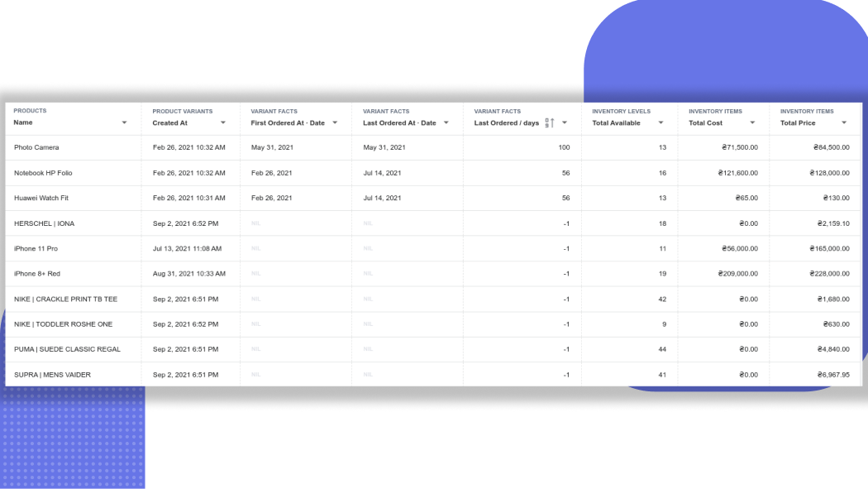Click total cost ₴56,000.00
The height and width of the screenshot is (489, 868).
(740, 249)
